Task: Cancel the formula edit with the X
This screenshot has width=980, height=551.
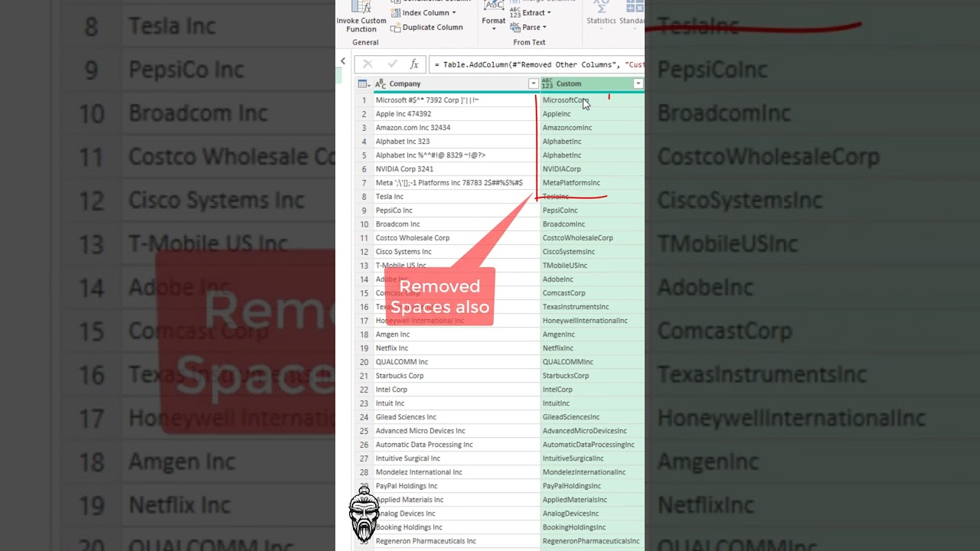Action: 367,64
